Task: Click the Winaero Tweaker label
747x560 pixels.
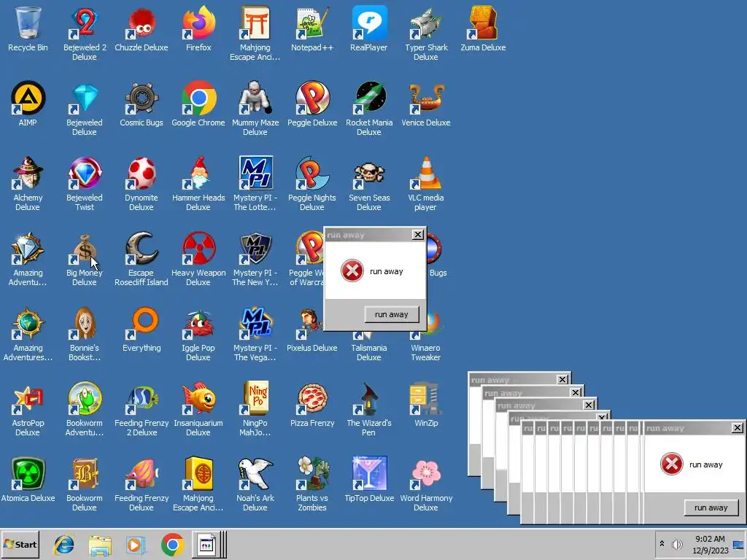Action: click(x=426, y=352)
